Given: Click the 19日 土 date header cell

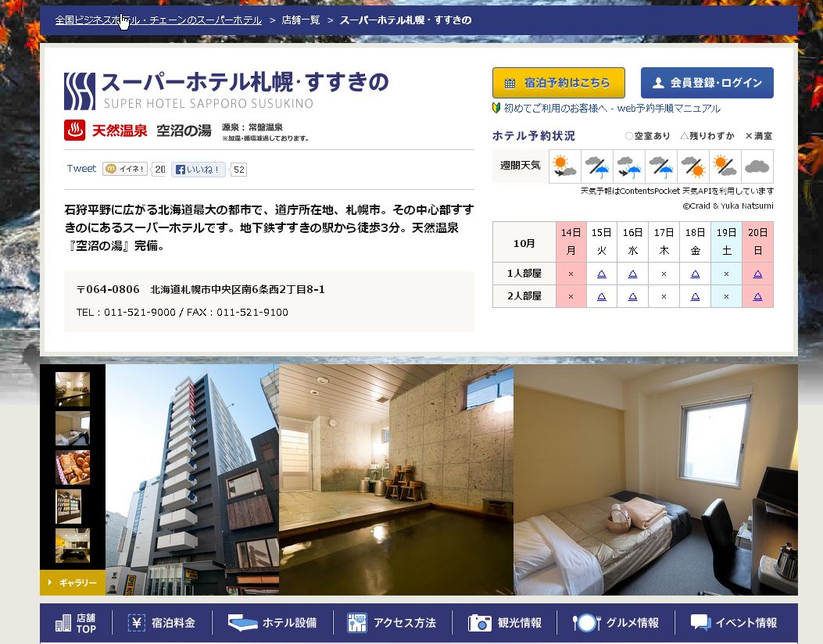Looking at the screenshot, I should coord(726,242).
